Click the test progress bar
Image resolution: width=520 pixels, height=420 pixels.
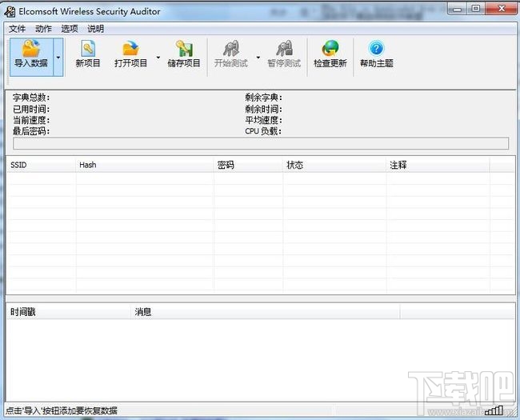[261, 143]
